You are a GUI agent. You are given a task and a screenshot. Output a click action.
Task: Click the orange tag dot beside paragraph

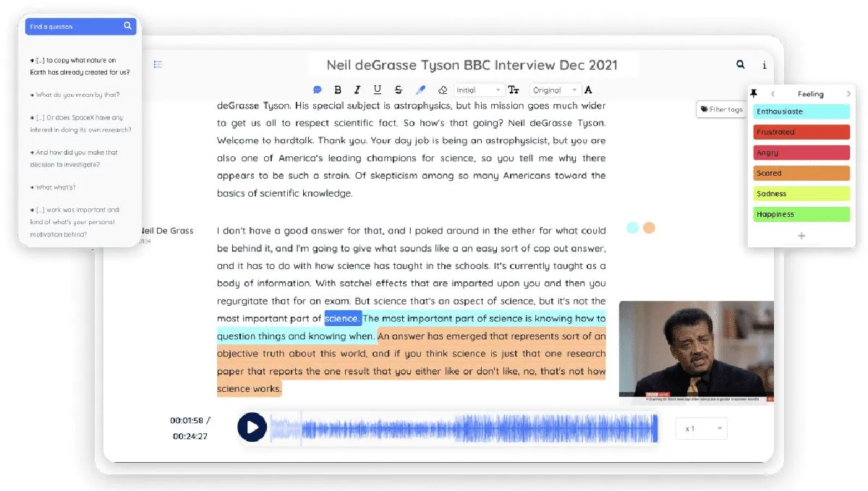pyautogui.click(x=649, y=228)
